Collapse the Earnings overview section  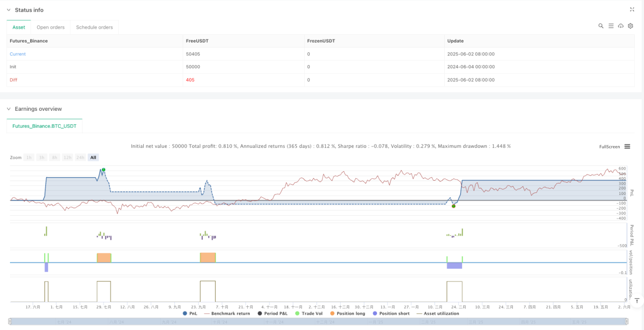point(8,109)
